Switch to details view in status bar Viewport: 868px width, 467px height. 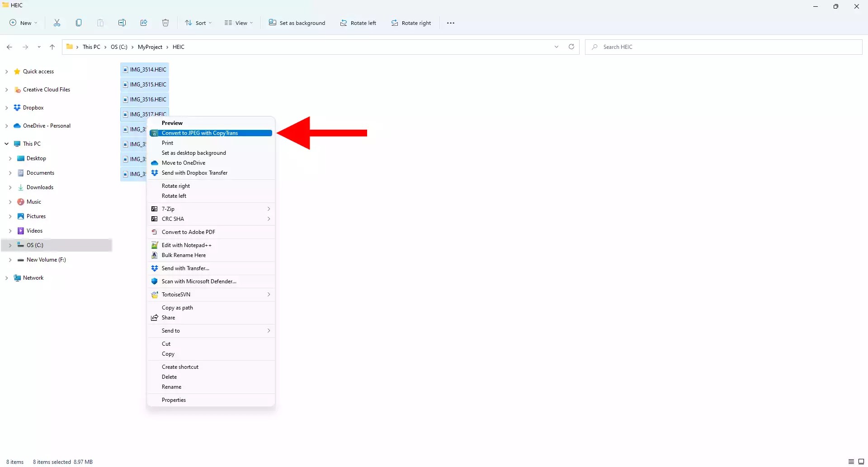click(852, 461)
